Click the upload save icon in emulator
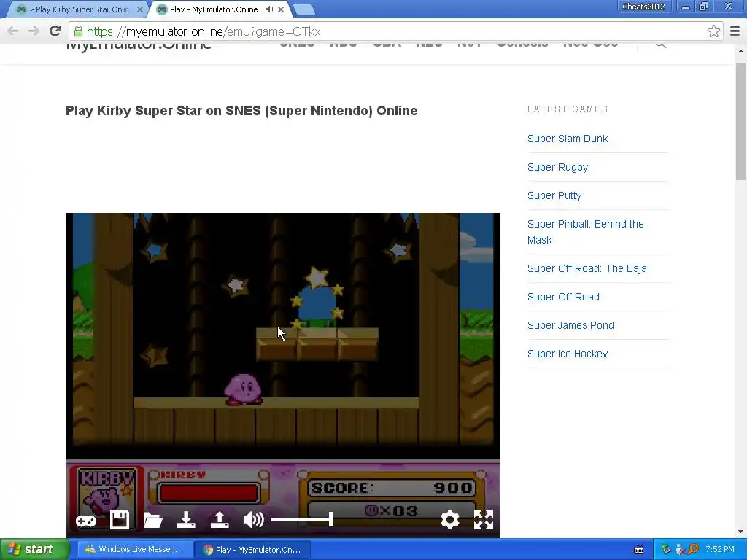The height and width of the screenshot is (560, 747). (x=220, y=520)
